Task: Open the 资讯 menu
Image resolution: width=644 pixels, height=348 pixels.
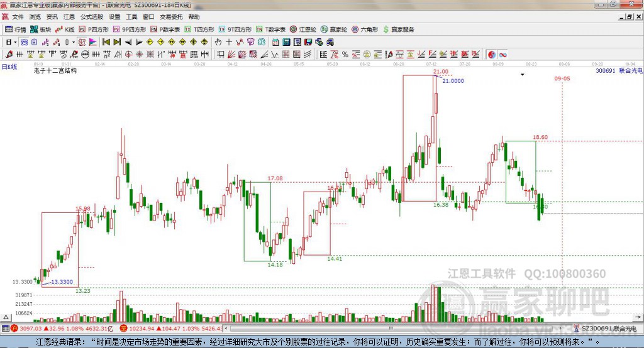Action: 52,17
